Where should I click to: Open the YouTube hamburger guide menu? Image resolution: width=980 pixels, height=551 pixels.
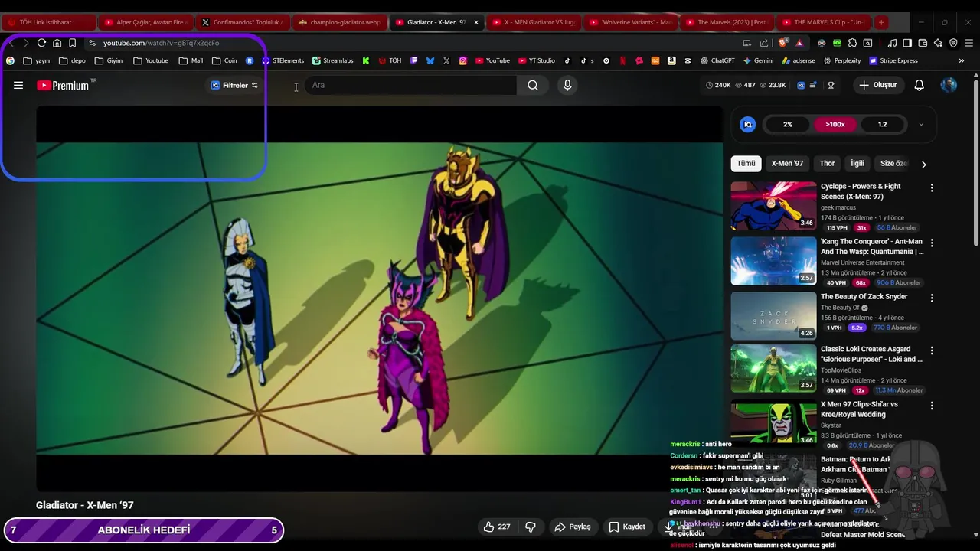[x=18, y=85]
